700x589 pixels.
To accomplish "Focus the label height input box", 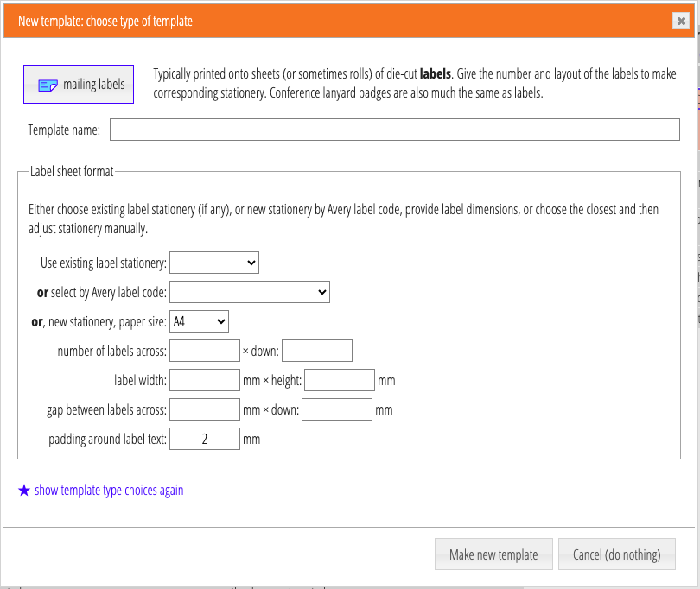I will coord(339,380).
